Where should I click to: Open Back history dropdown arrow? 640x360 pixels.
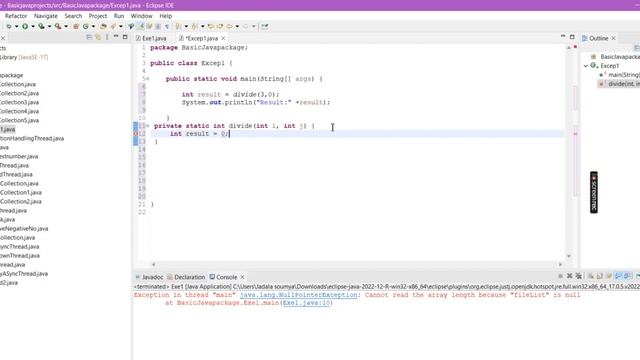(x=237, y=27)
